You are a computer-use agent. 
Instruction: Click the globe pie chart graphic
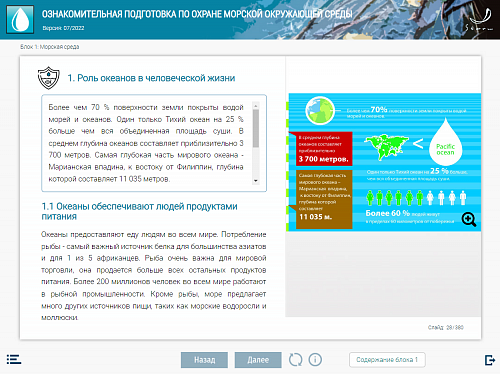point(320,110)
